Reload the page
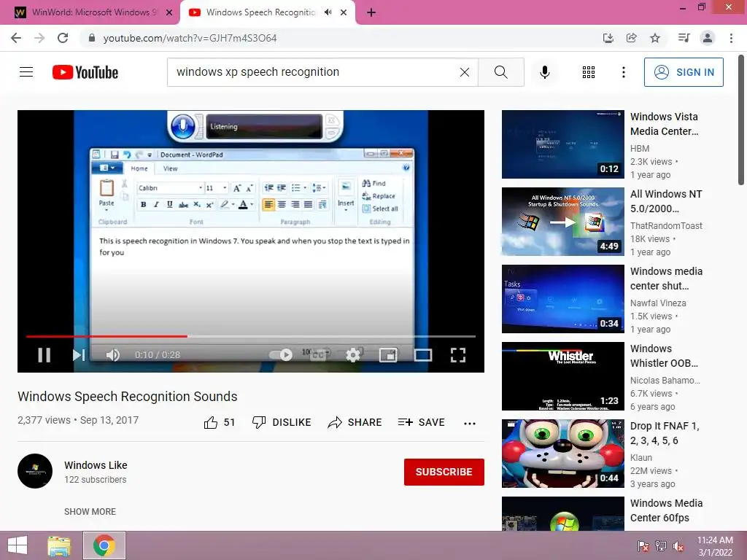The width and height of the screenshot is (747, 560). coord(63,38)
